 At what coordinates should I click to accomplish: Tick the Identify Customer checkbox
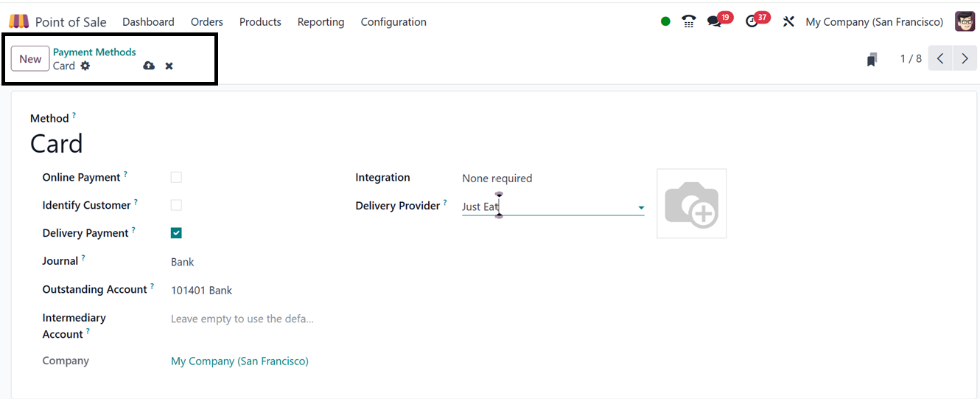[176, 205]
